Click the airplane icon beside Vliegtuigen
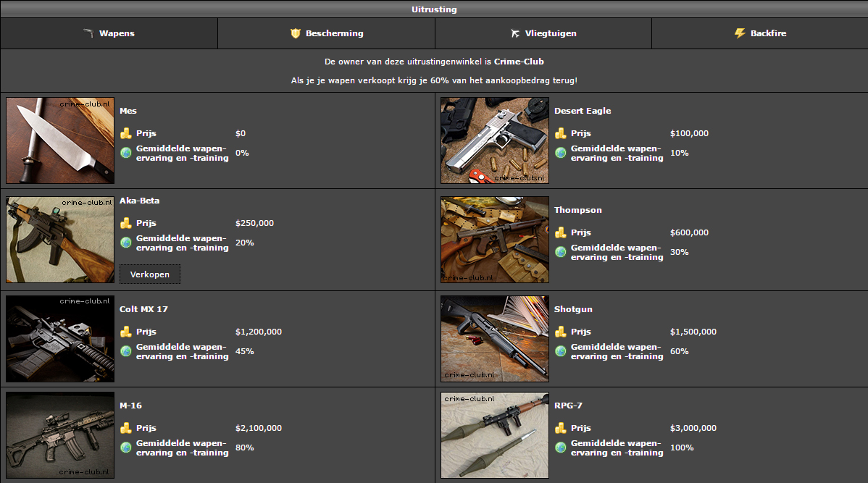Screen dimensions: 868x483 (515, 33)
